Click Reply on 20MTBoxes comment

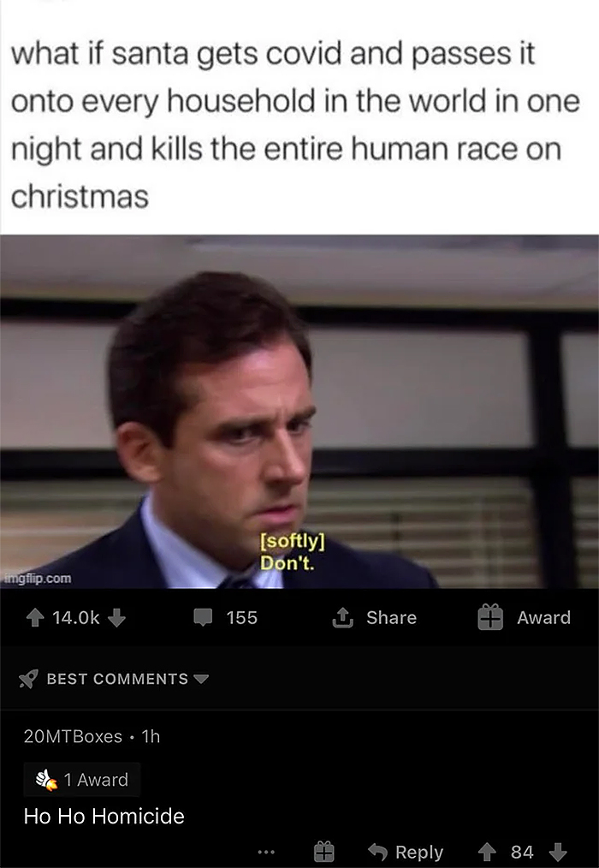click(406, 852)
